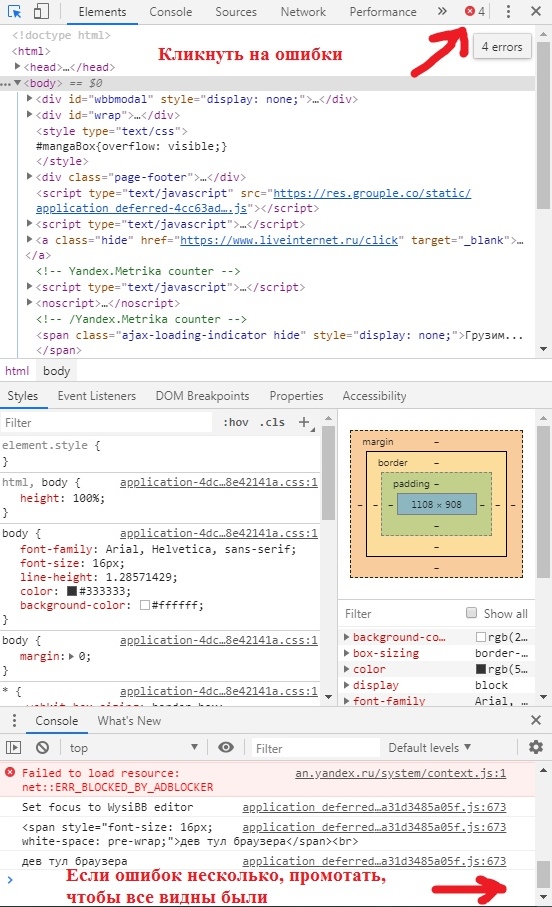Viewport: 552px width, 907px height.
Task: Open the Properties pane tab
Action: tap(296, 396)
